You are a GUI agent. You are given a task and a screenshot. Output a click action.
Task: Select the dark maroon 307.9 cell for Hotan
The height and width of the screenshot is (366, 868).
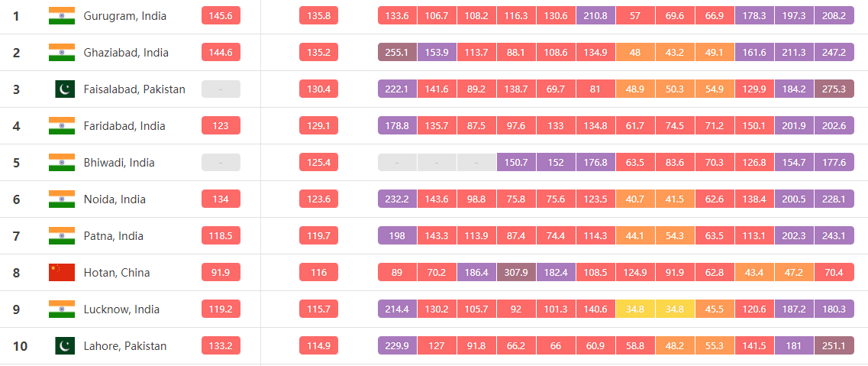click(x=516, y=273)
